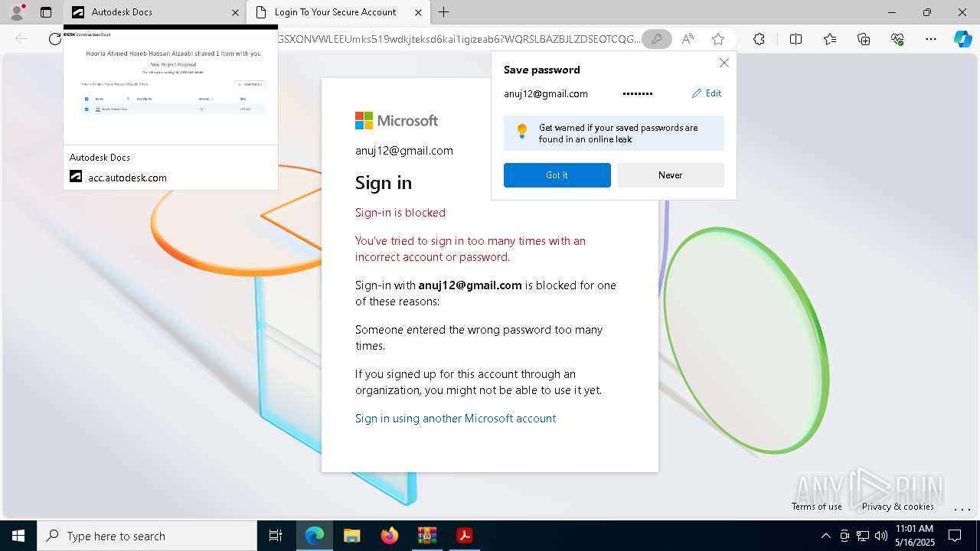The image size is (980, 551).
Task: Click the masked password dots field
Action: [637, 93]
